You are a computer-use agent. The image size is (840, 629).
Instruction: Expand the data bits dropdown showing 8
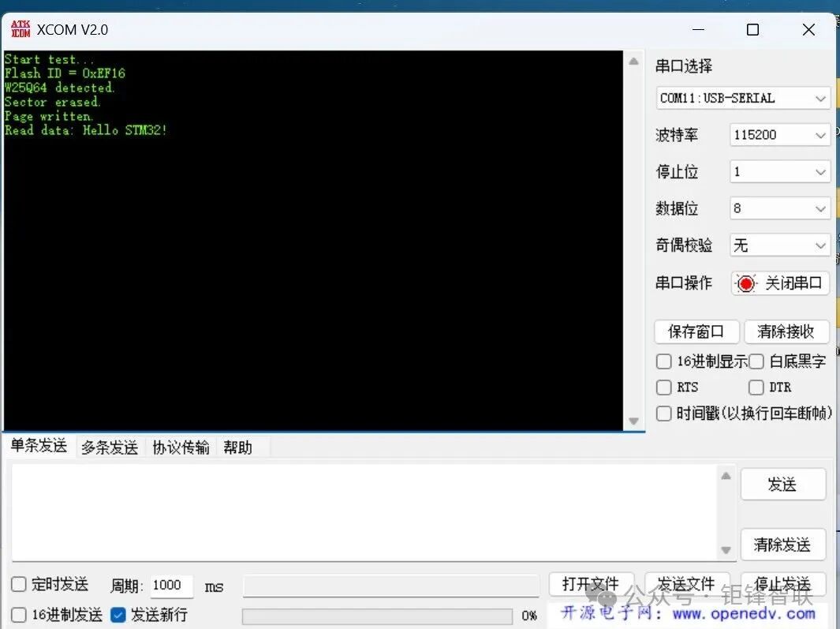coord(780,208)
